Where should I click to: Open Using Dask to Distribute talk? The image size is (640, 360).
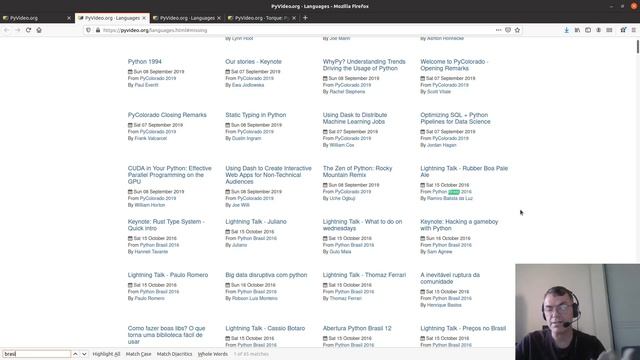[x=355, y=118]
